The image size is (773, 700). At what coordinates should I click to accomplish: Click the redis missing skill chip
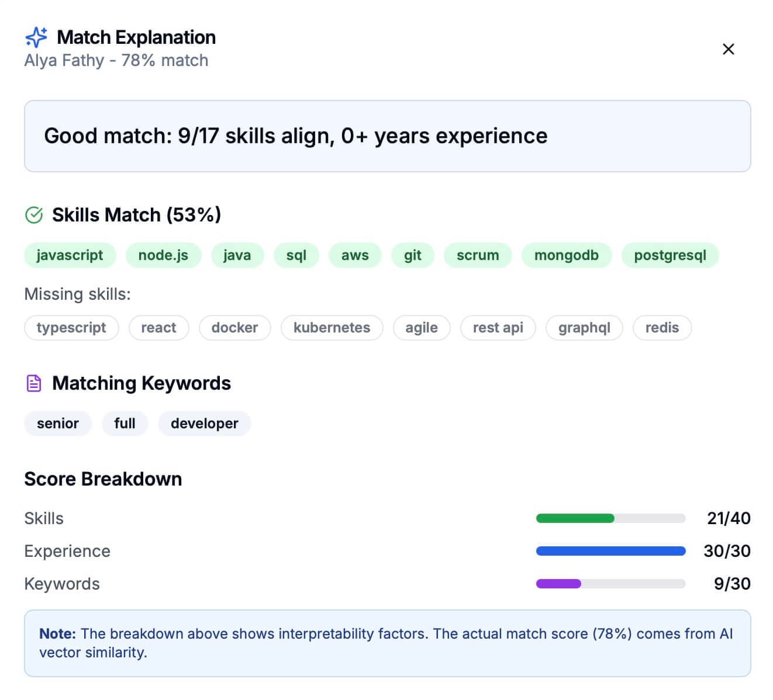pyautogui.click(x=662, y=328)
